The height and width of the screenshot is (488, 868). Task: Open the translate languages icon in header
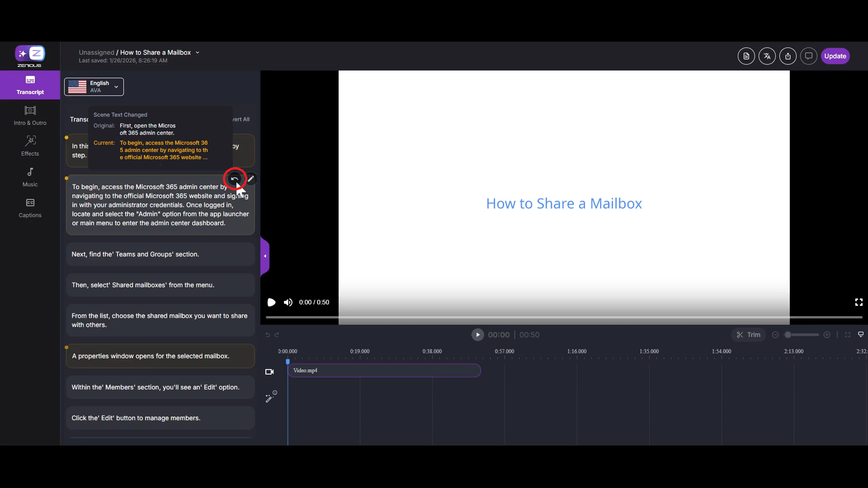point(767,56)
